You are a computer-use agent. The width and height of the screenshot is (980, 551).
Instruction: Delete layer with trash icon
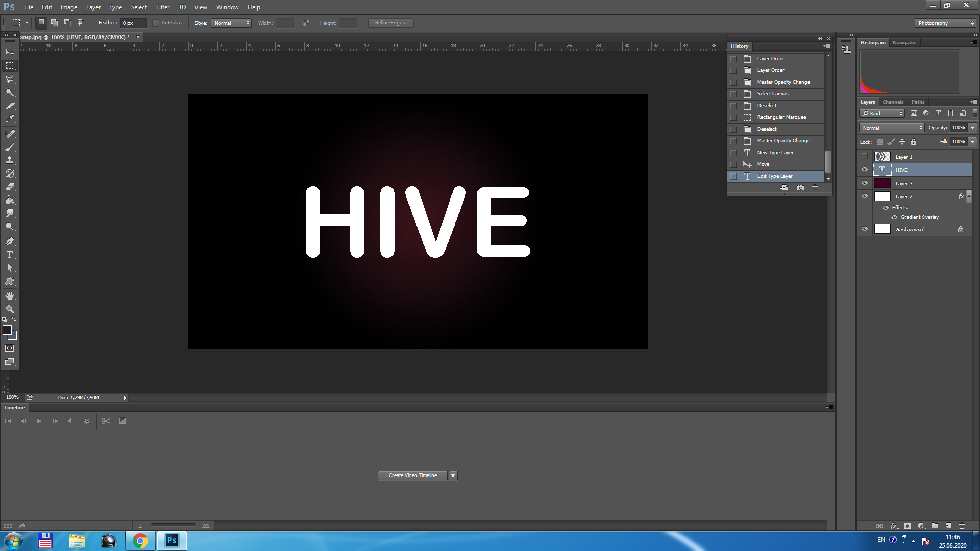click(962, 526)
